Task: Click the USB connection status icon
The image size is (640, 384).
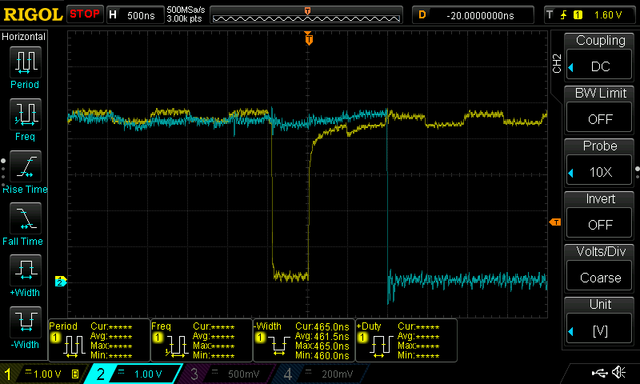Action: click(599, 372)
